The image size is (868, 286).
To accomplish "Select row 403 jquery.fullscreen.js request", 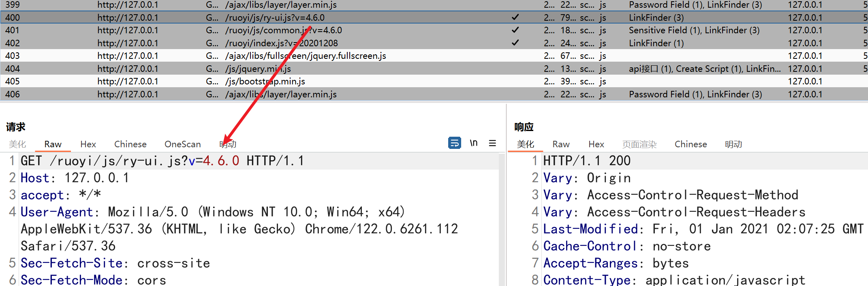I will click(305, 56).
